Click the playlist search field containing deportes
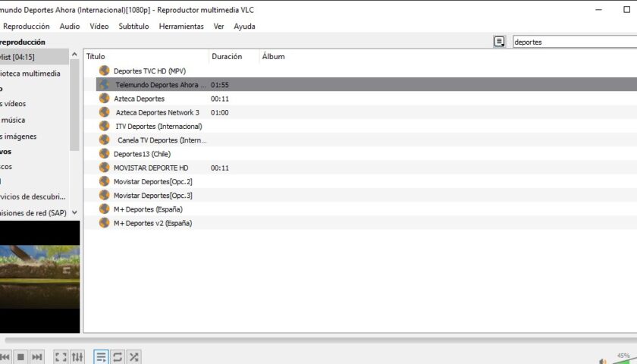The image size is (637, 364). click(575, 42)
